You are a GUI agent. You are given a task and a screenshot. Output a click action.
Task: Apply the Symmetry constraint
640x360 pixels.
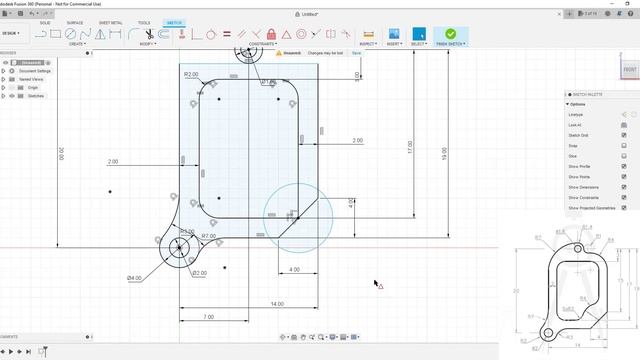coord(331,34)
